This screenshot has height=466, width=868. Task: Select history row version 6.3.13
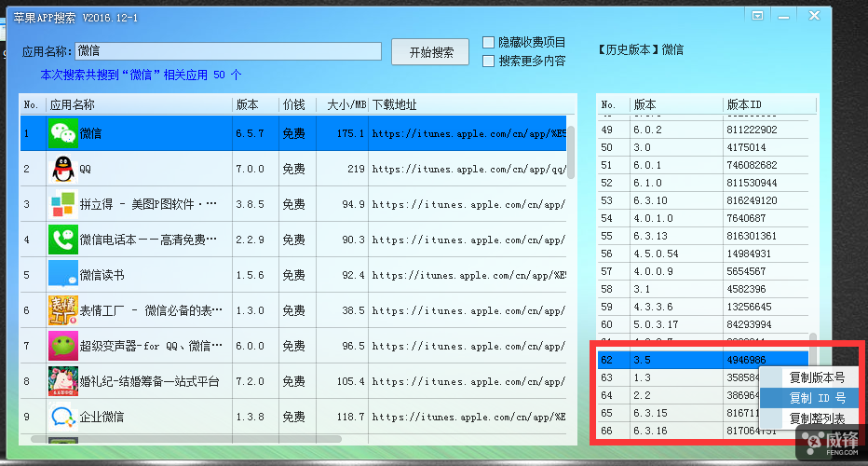[703, 236]
